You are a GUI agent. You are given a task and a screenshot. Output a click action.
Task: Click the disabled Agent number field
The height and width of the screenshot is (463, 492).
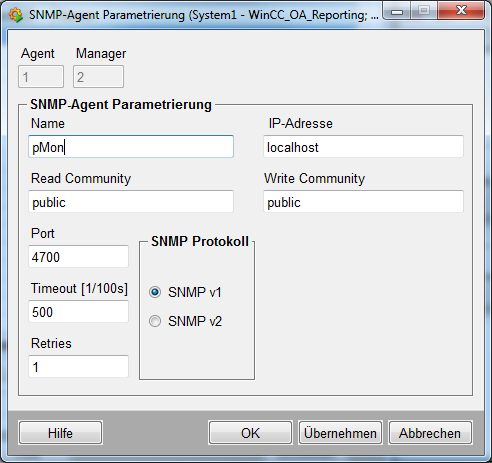point(41,77)
